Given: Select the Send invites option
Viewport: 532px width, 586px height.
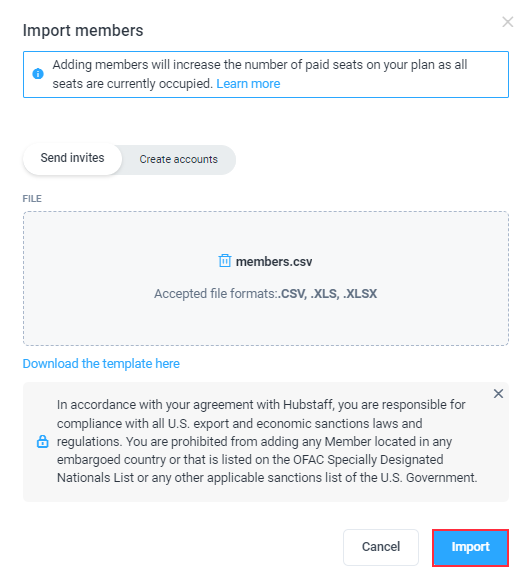Looking at the screenshot, I should [72, 158].
